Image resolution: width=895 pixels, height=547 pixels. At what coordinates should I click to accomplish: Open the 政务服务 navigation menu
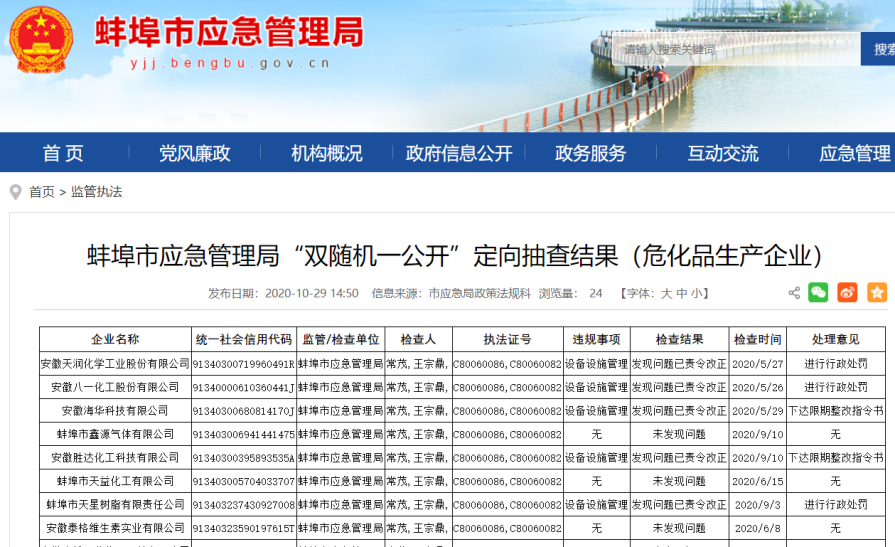(590, 153)
